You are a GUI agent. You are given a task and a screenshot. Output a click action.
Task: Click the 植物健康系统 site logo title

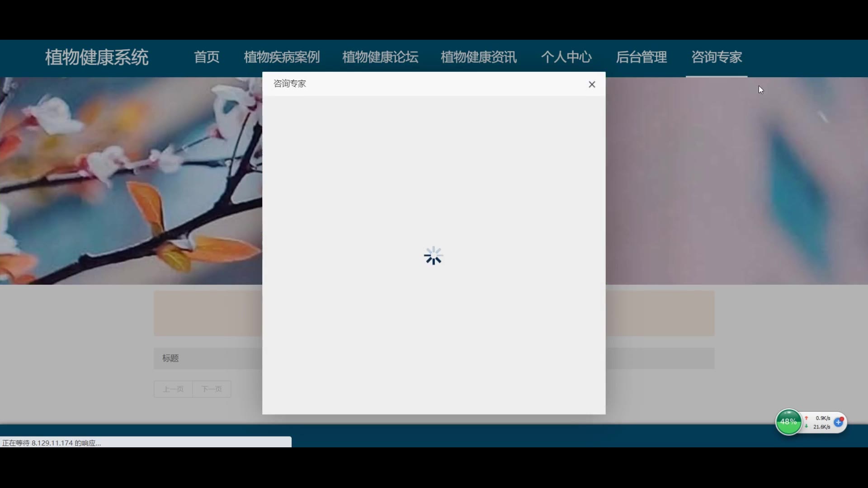click(97, 57)
